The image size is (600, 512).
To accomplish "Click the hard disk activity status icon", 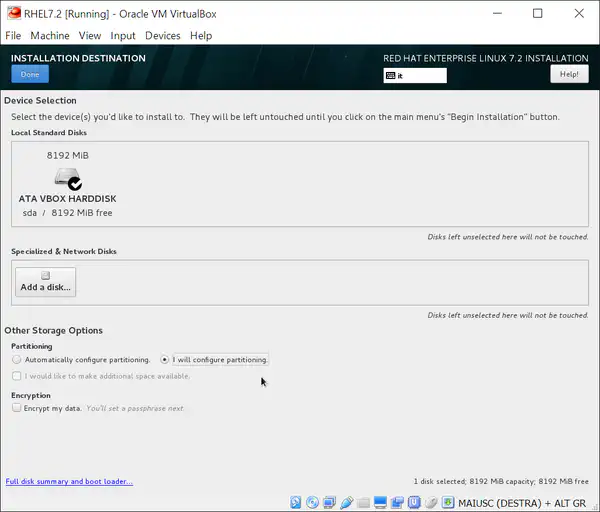I will (296, 502).
